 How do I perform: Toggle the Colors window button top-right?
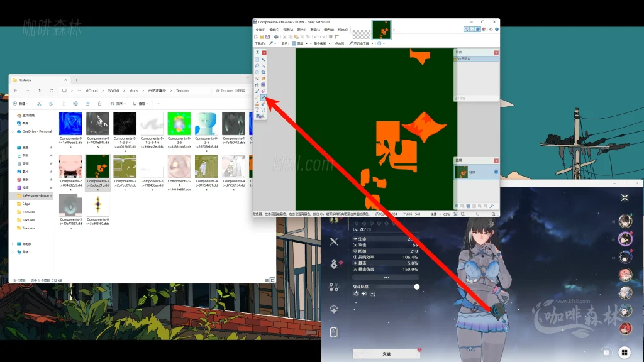(x=484, y=29)
